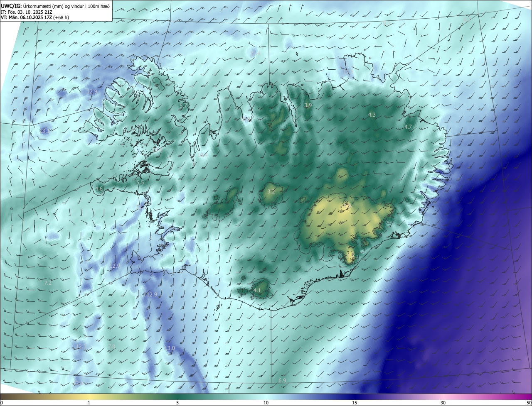The image size is (532, 406).
Task: Pick the dark green band above tick 5
Action: click(x=177, y=396)
